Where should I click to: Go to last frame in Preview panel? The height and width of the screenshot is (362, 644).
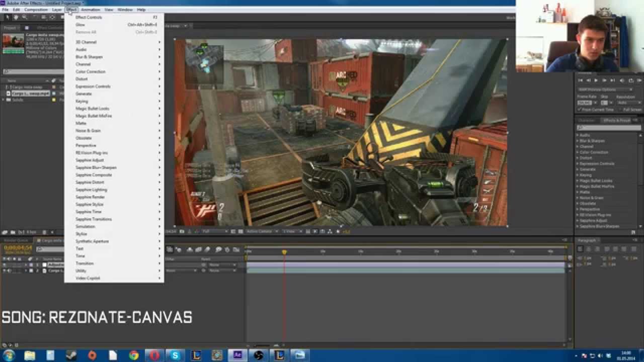coord(613,80)
